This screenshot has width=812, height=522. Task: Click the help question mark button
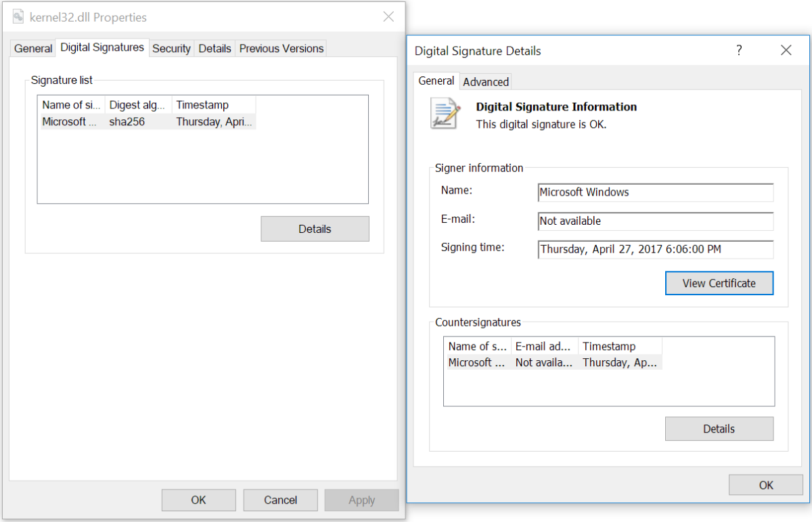tap(738, 50)
